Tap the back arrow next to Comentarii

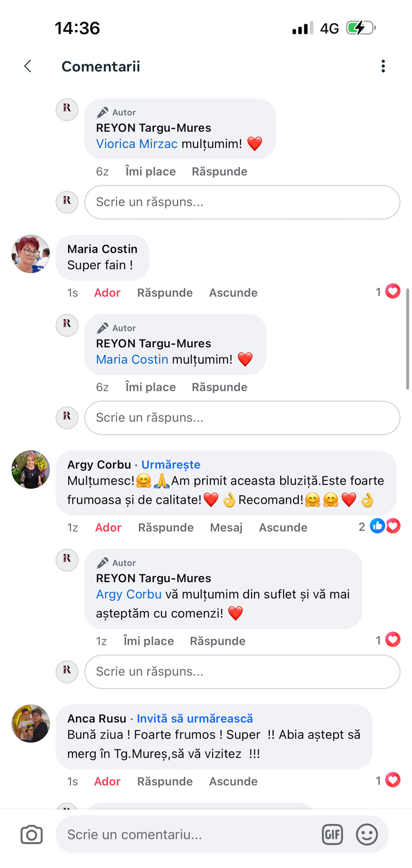[x=27, y=66]
